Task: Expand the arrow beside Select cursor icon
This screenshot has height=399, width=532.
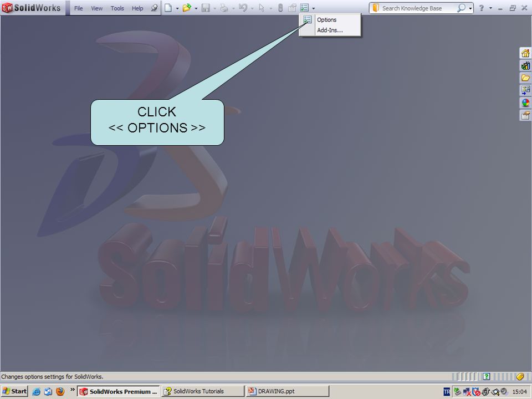Action: [x=271, y=8]
